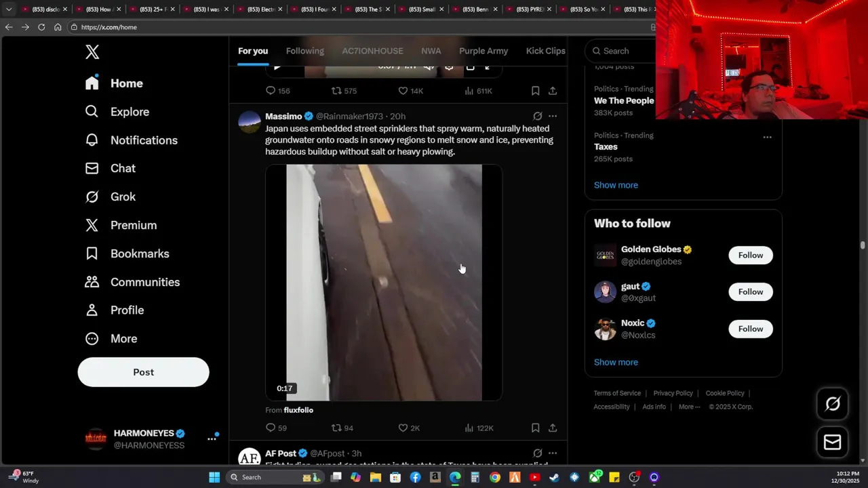Open Communities in the sidebar
The image size is (868, 488).
tap(132, 282)
